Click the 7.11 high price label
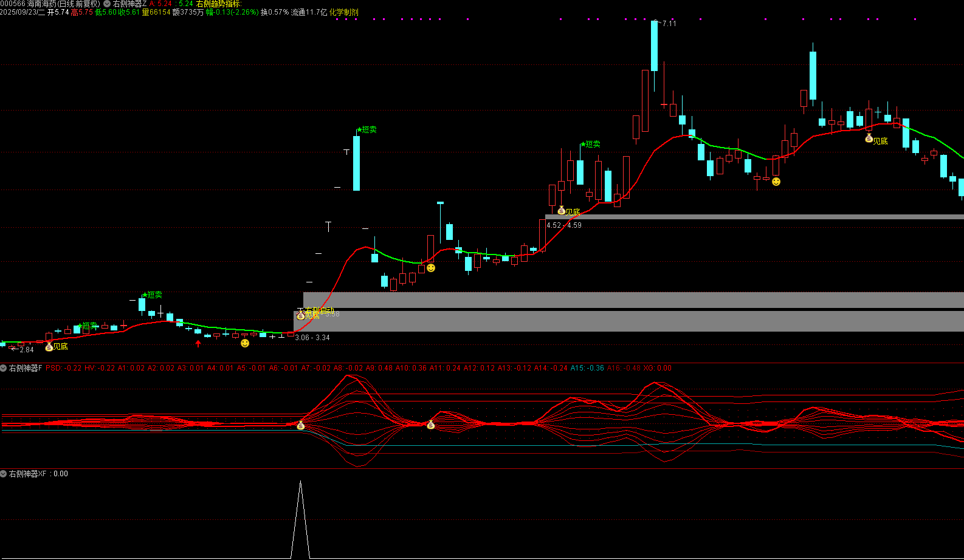Screen dimensions: 964x560 pyautogui.click(x=669, y=24)
